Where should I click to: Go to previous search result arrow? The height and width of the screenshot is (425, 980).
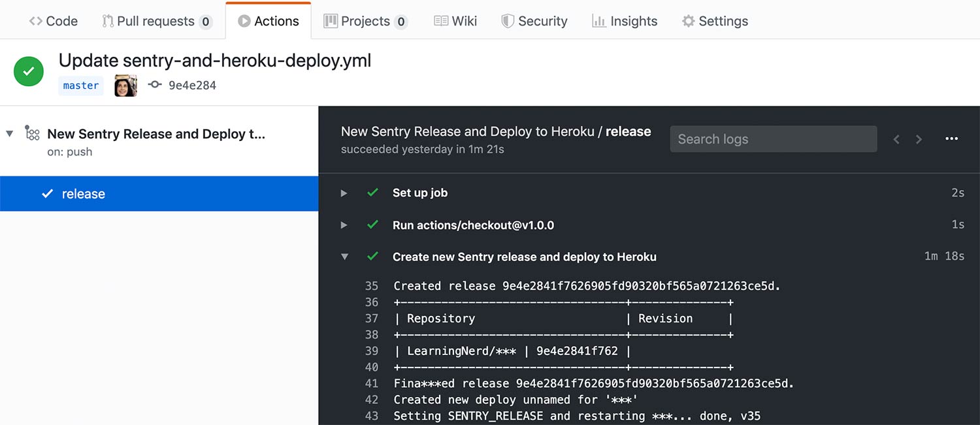(896, 139)
